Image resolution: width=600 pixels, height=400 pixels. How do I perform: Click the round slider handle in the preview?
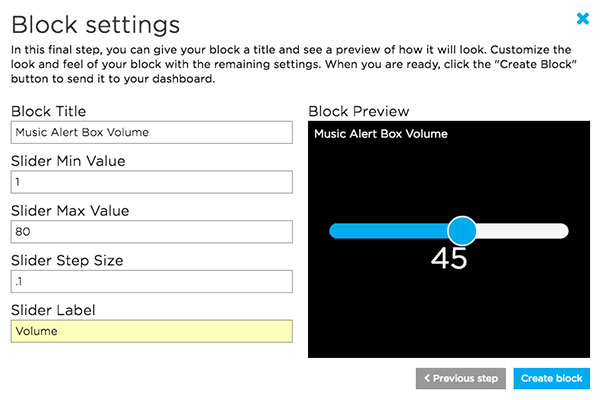[x=461, y=231]
